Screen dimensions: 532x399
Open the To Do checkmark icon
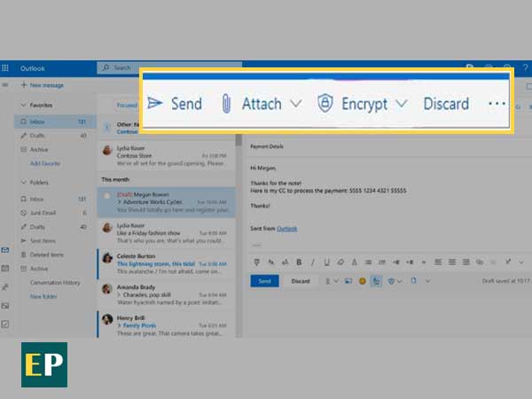click(x=5, y=325)
